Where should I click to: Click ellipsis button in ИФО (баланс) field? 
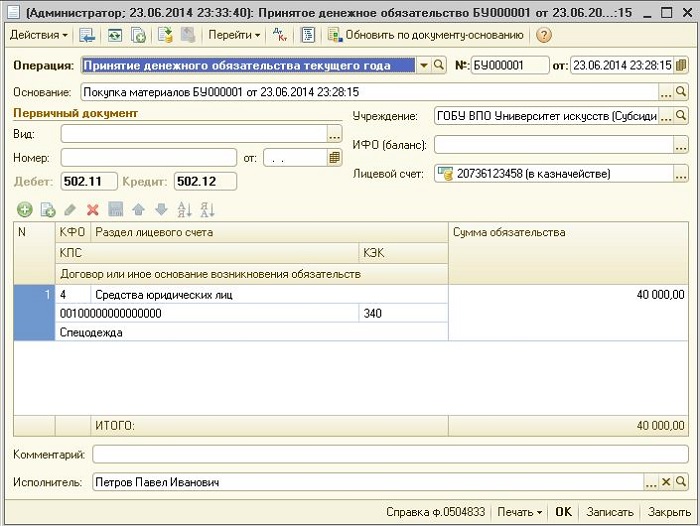(x=680, y=145)
